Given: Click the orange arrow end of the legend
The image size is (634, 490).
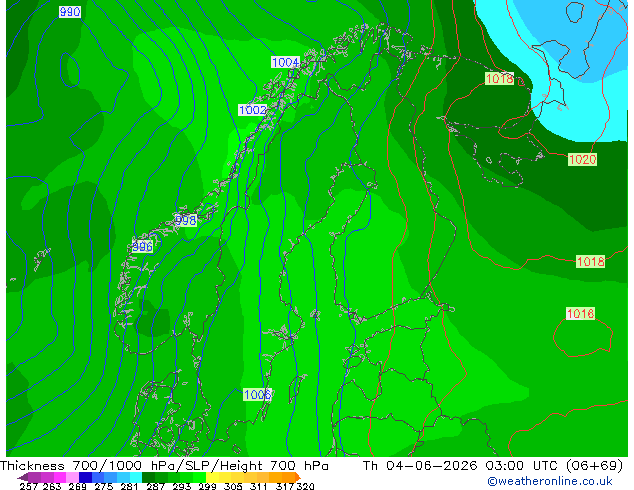Looking at the screenshot, I should point(298,477).
